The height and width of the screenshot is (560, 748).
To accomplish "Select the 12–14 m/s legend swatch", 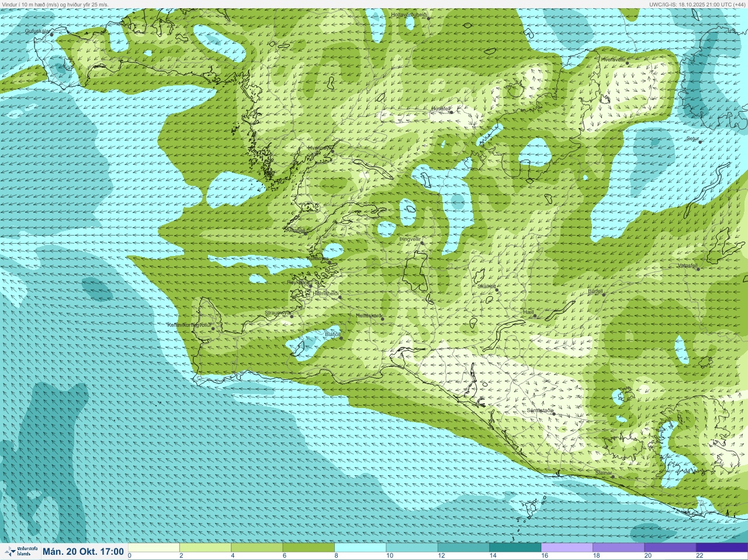I will 463,548.
